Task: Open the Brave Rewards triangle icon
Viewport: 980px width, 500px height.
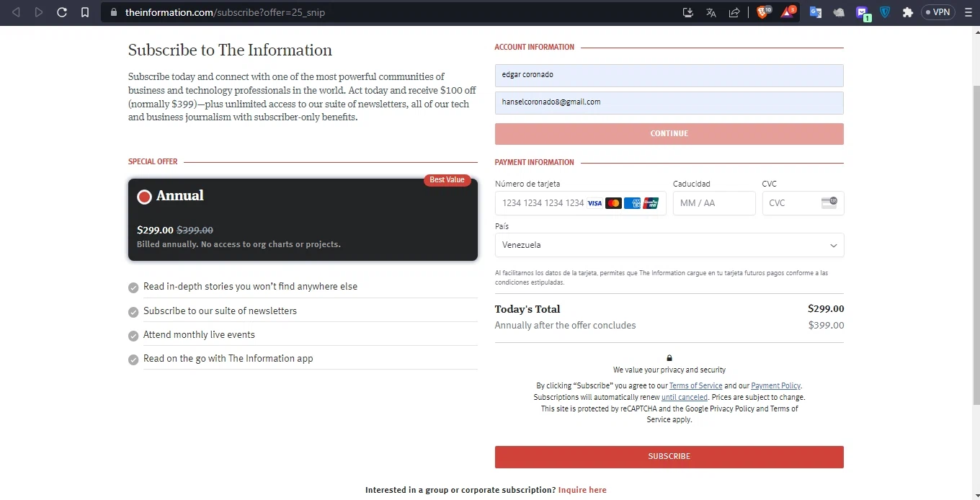Action: (x=788, y=12)
